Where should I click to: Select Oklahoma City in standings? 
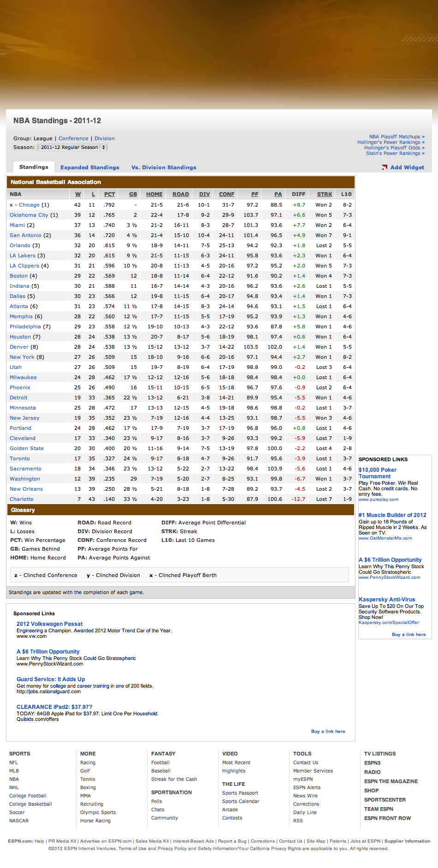click(29, 215)
